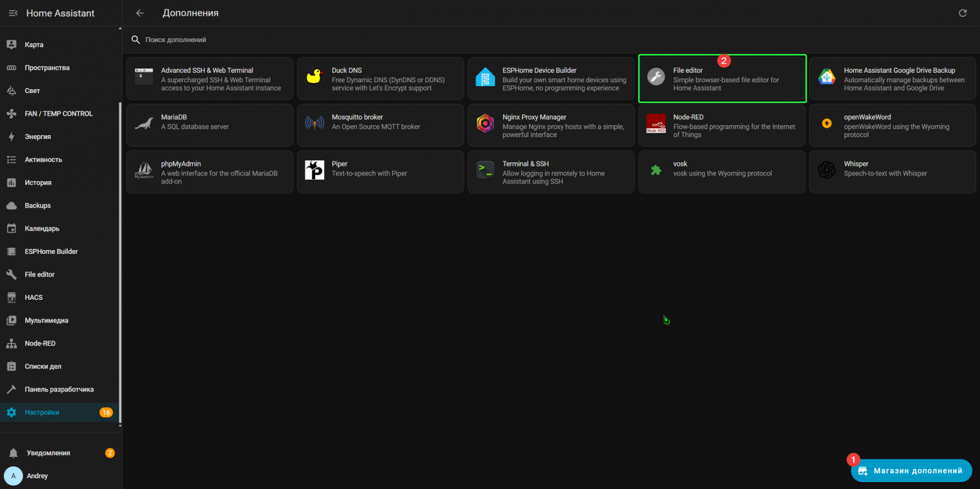Click the Node-RED add-on card icon
Viewport: 980px width, 489px height.
coord(656,123)
